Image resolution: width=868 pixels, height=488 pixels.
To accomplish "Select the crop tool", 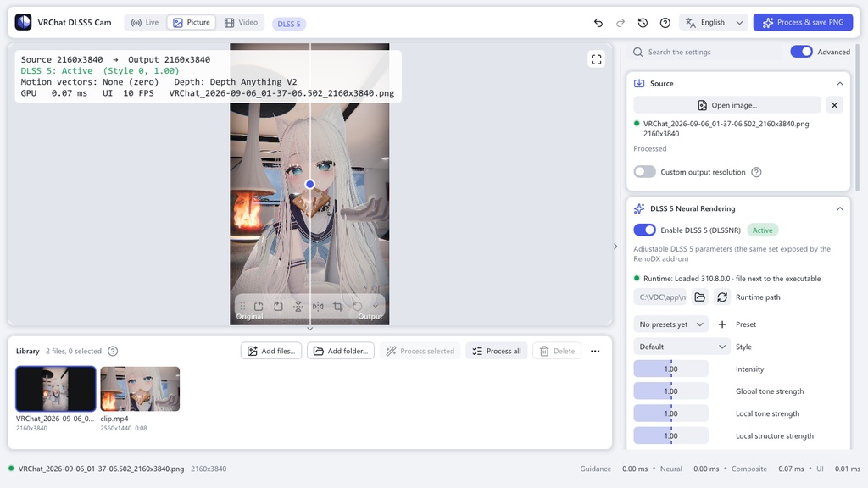I will [x=337, y=306].
